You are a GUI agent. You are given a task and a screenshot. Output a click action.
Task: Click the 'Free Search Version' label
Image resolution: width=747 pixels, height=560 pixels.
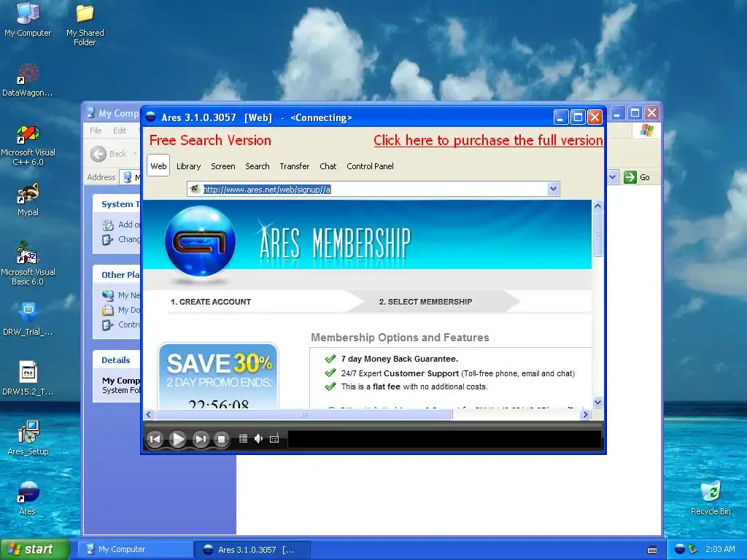pyautogui.click(x=210, y=140)
